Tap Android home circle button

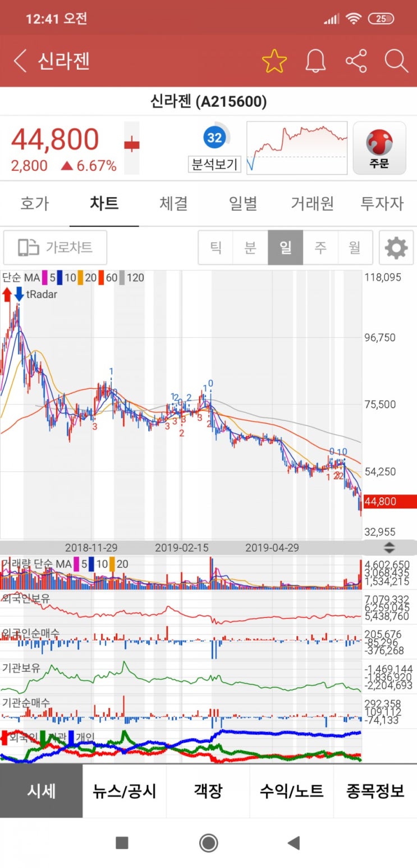[x=208, y=843]
